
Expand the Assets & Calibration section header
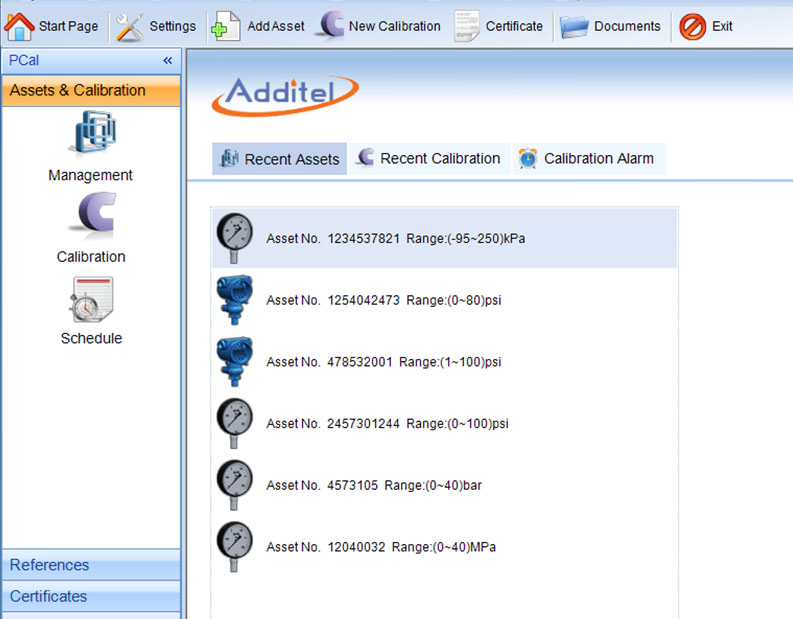click(91, 91)
